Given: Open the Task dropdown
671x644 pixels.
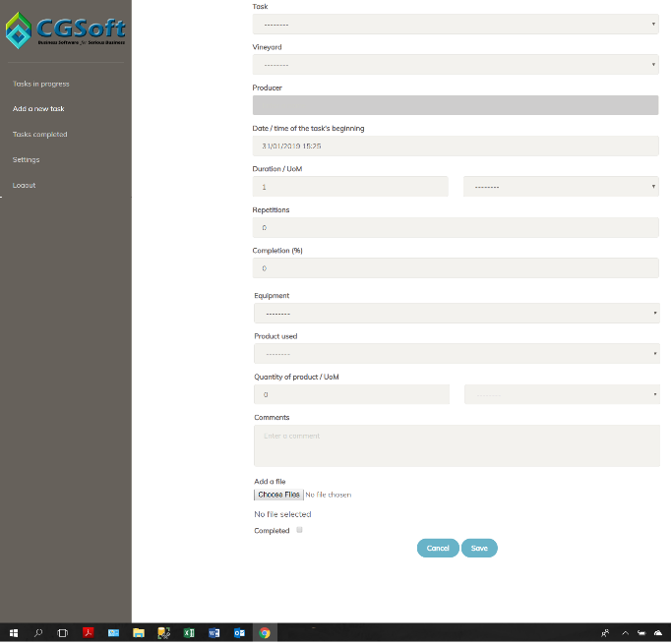Looking at the screenshot, I should click(x=456, y=24).
